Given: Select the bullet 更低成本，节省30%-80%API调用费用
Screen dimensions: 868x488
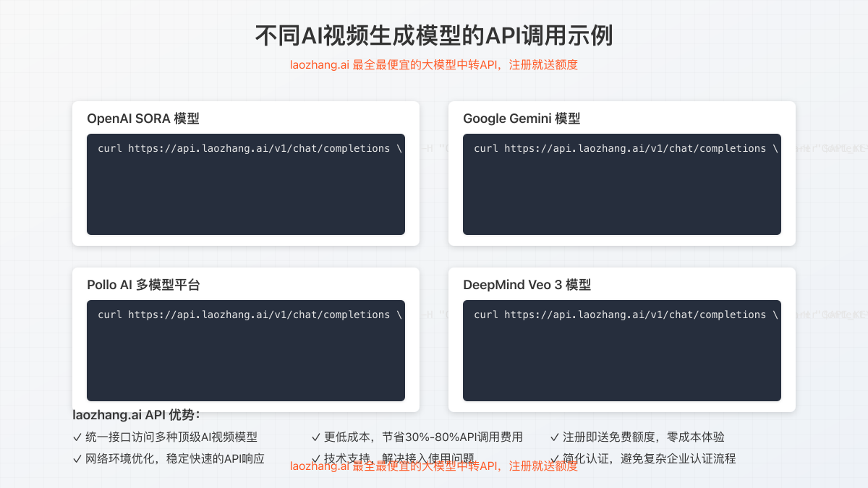Looking at the screenshot, I should click(x=417, y=437).
